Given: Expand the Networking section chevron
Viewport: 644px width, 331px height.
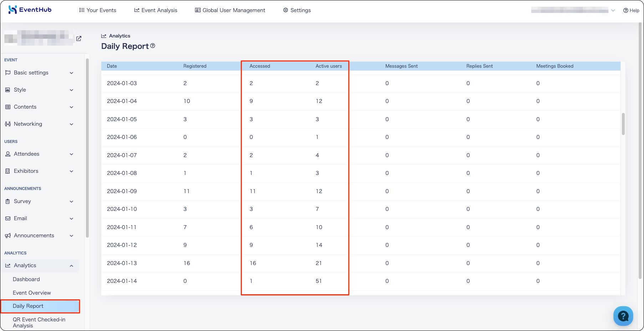Looking at the screenshot, I should [71, 124].
